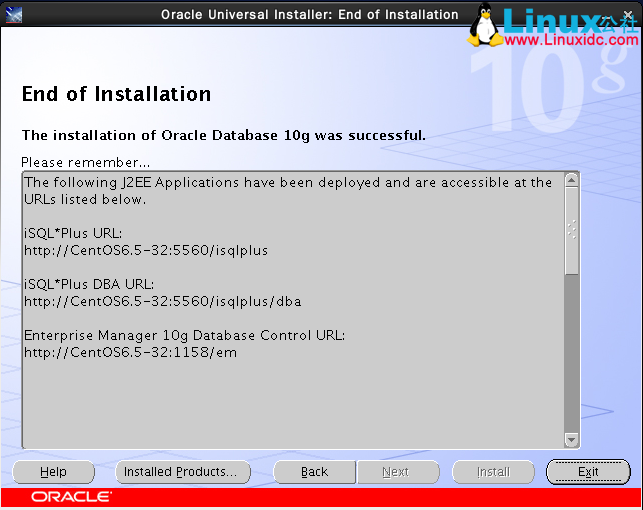
Task: Click scrollbar up arrow in text area
Action: 572,180
